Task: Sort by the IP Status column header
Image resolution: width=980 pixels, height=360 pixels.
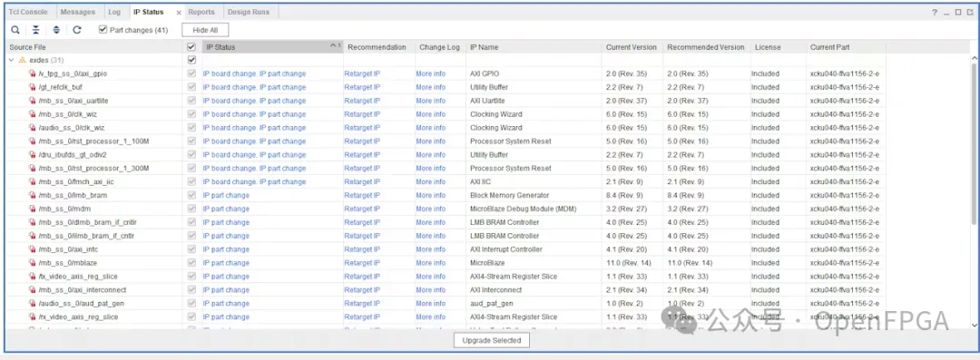Action: tap(272, 47)
